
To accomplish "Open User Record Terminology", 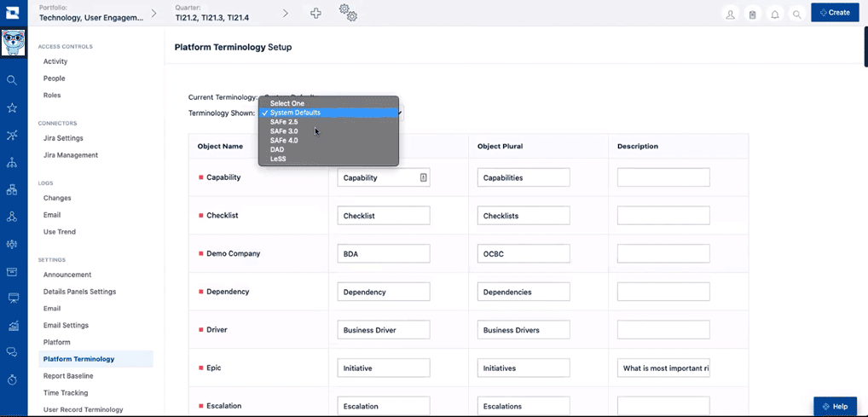I will (83, 410).
